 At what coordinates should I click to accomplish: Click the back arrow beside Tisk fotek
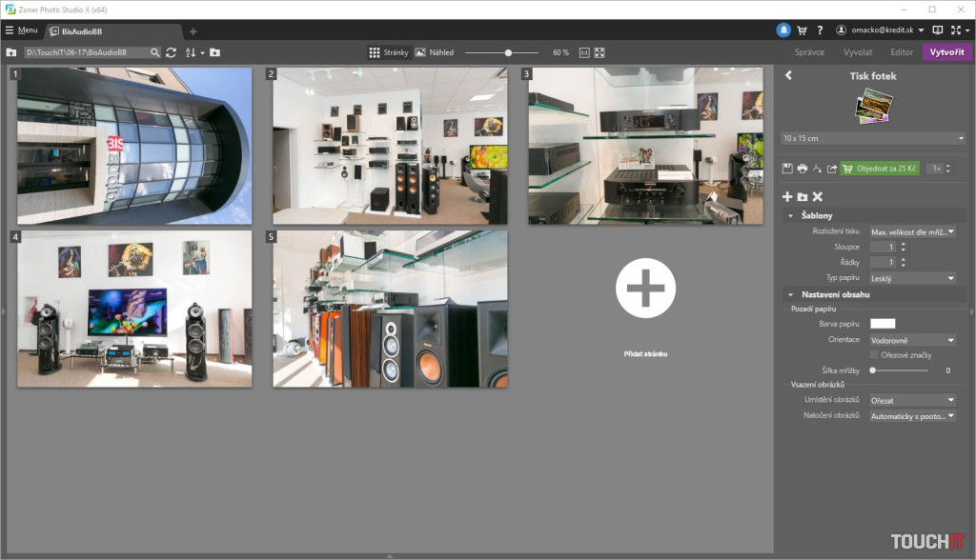point(788,76)
